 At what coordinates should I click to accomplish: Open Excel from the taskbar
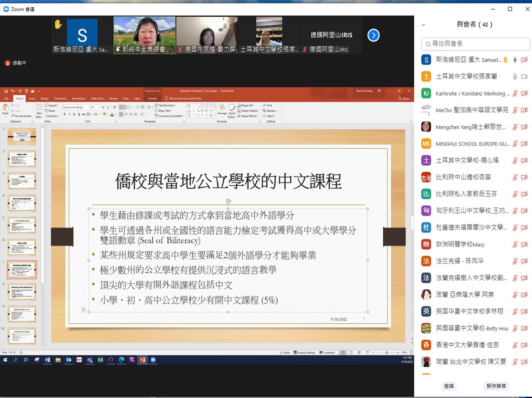point(100,360)
